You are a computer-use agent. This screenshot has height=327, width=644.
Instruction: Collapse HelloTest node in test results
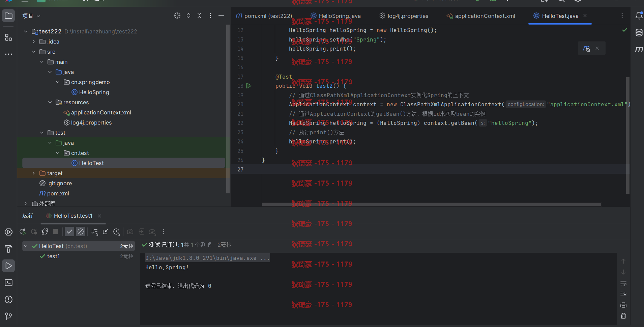(26, 246)
